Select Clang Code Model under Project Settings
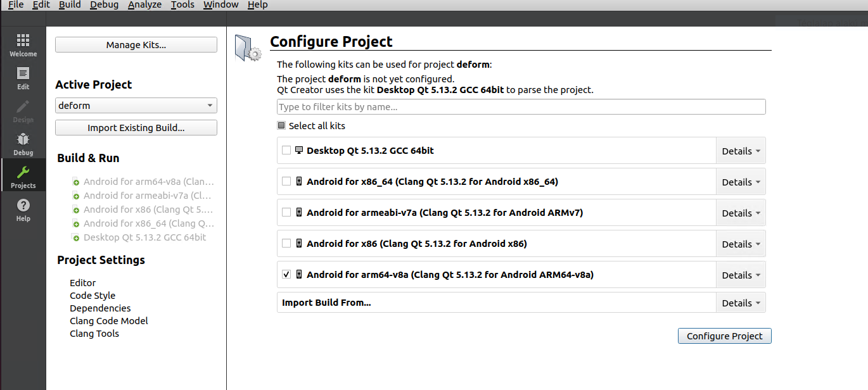The width and height of the screenshot is (868, 390). (108, 320)
